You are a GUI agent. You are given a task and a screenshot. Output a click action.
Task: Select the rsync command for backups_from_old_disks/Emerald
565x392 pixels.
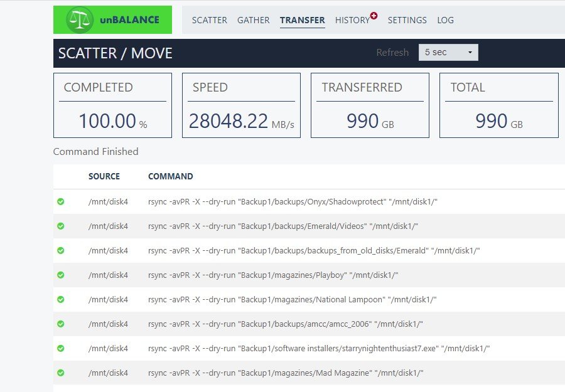tap(314, 250)
